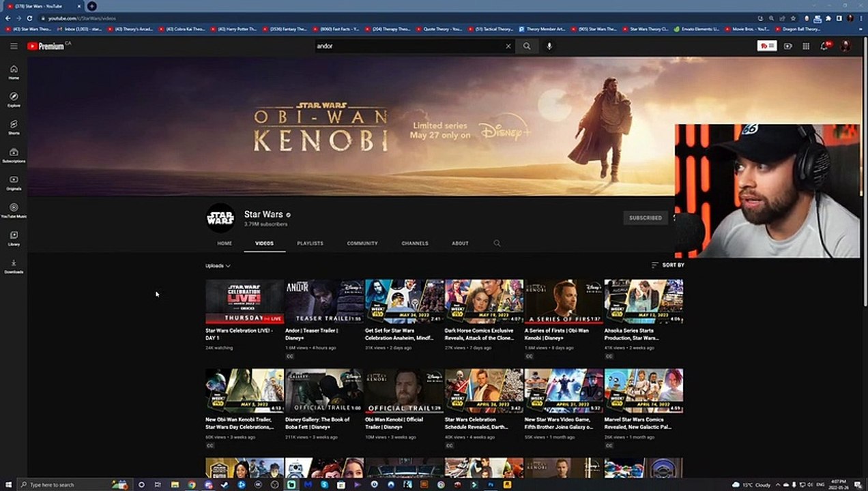Open the YouTube apps grid icon
The height and width of the screenshot is (491, 868).
point(806,46)
